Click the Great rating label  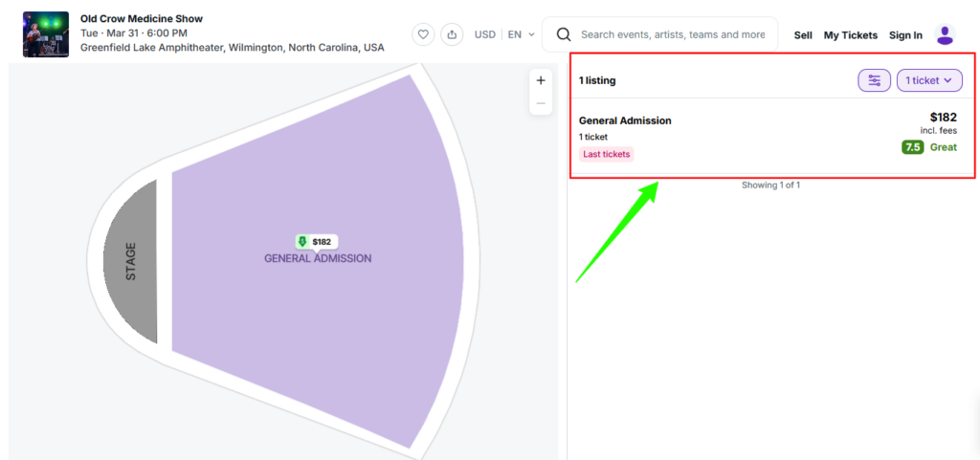tap(943, 147)
